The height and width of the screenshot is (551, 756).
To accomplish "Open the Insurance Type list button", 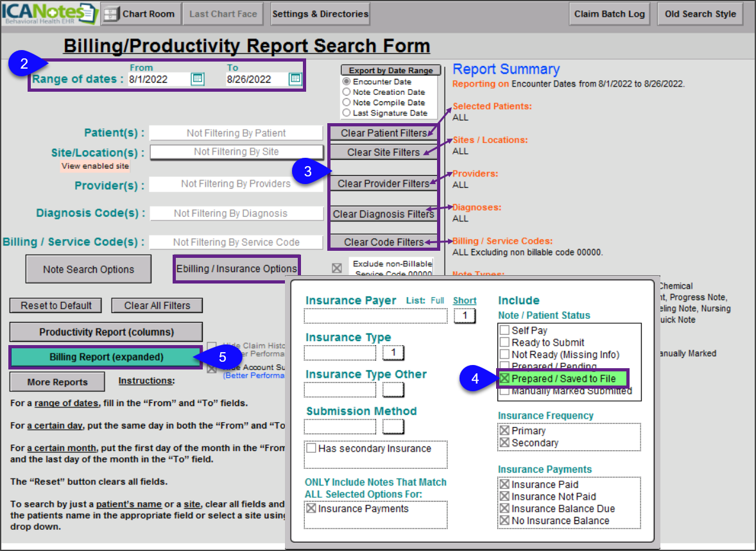I will 393,353.
